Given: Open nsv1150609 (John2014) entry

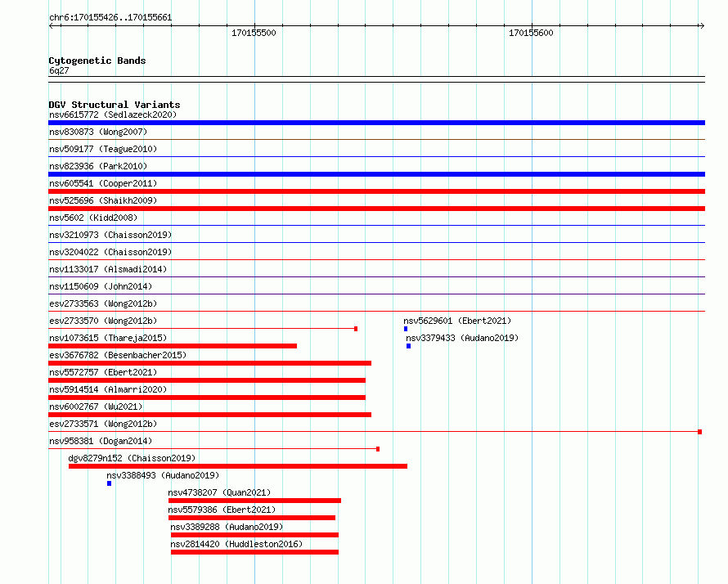Looking at the screenshot, I should [x=101, y=286].
